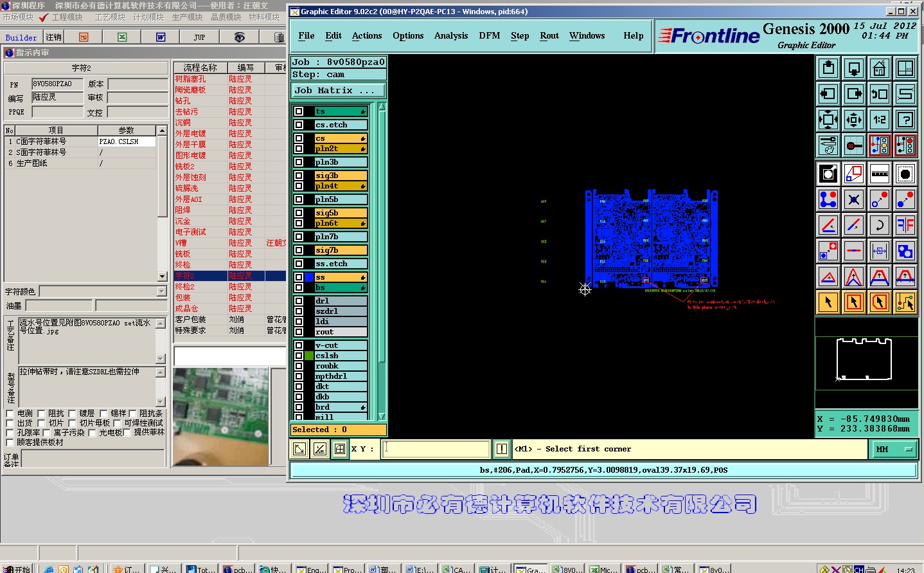Select the net path selection tool
The height and width of the screenshot is (573, 924).
[x=905, y=302]
